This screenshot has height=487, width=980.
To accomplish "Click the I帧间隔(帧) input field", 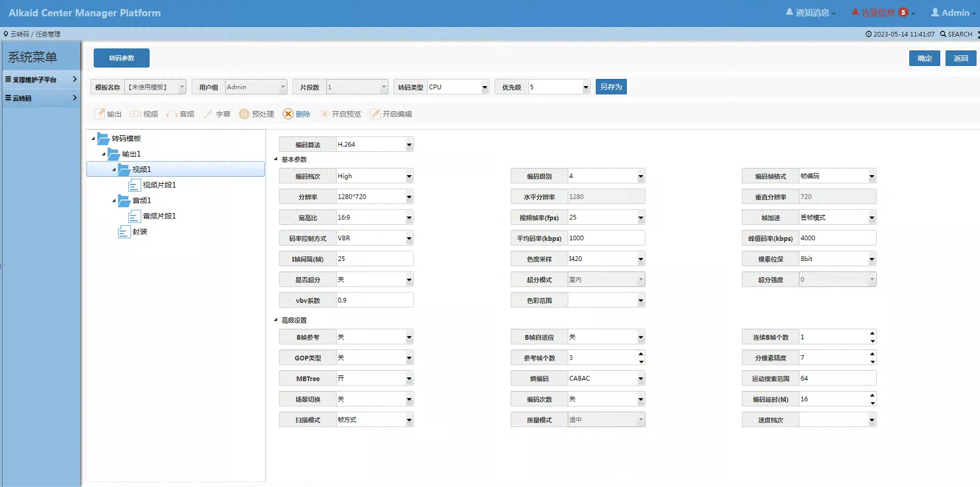I will 375,259.
